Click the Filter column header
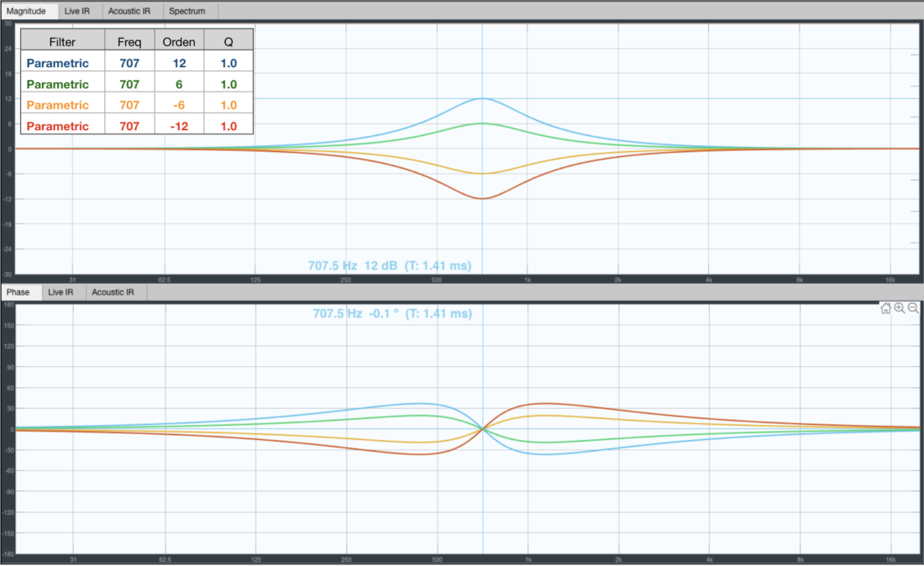 click(x=62, y=39)
